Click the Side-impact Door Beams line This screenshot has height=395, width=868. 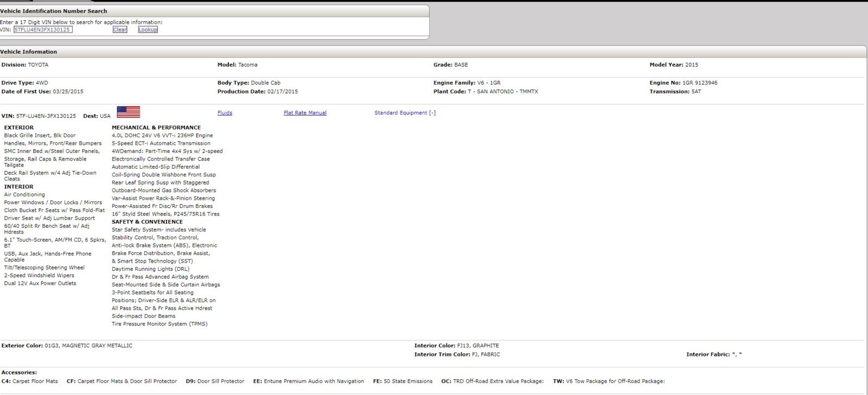144,316
